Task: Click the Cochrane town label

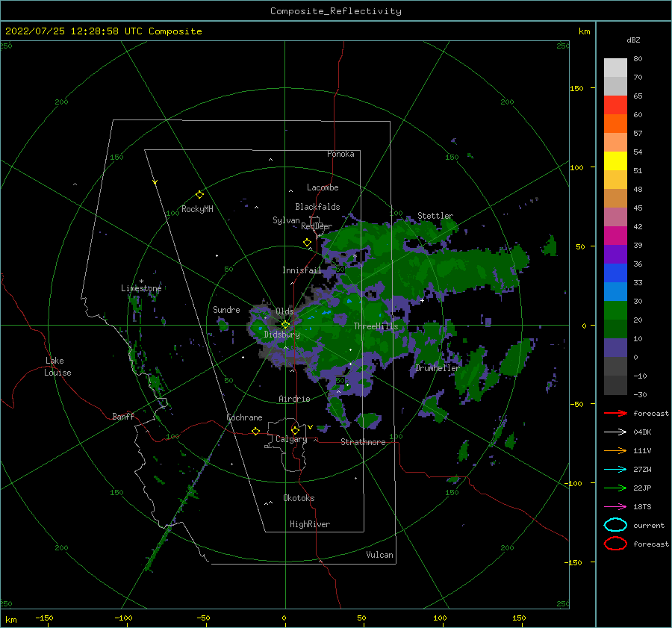Action: tap(244, 417)
